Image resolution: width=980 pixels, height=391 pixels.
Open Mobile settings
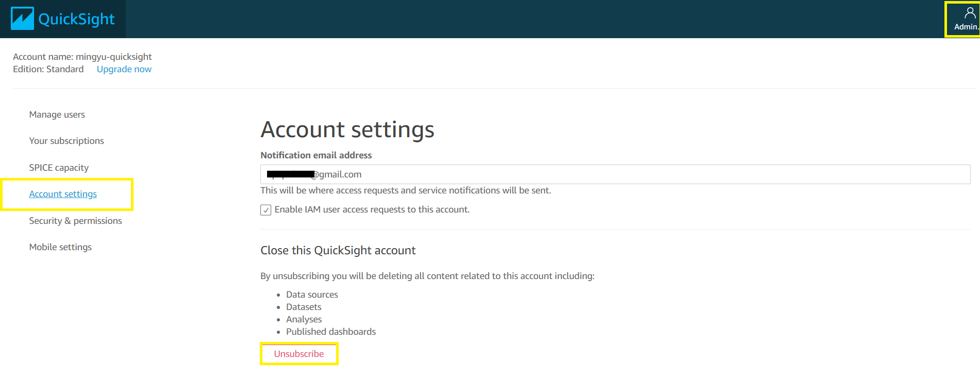tap(60, 247)
